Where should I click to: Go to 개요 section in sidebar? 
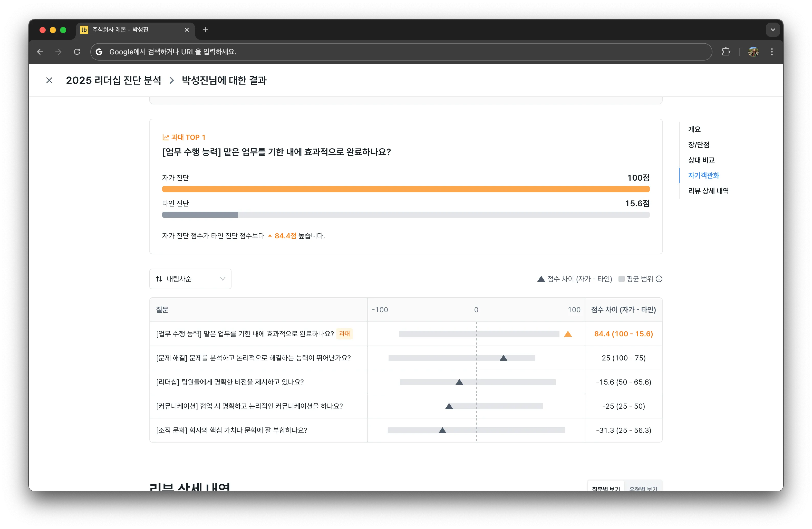694,129
